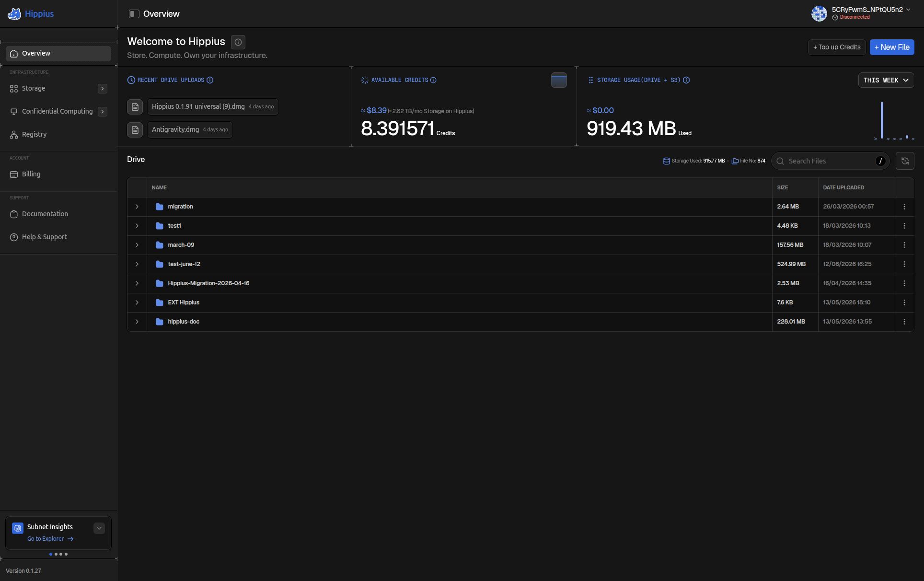Open the Documentation sidebar item
This screenshot has height=581, width=924.
coord(58,214)
